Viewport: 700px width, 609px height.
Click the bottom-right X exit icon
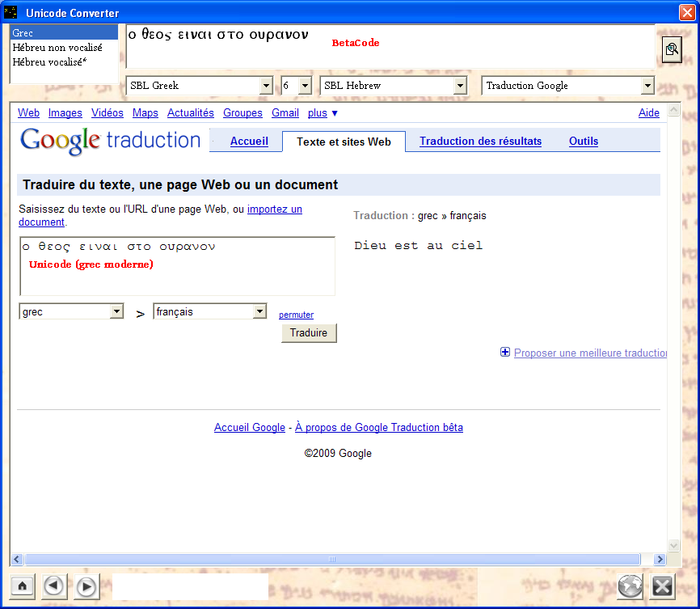click(x=663, y=586)
